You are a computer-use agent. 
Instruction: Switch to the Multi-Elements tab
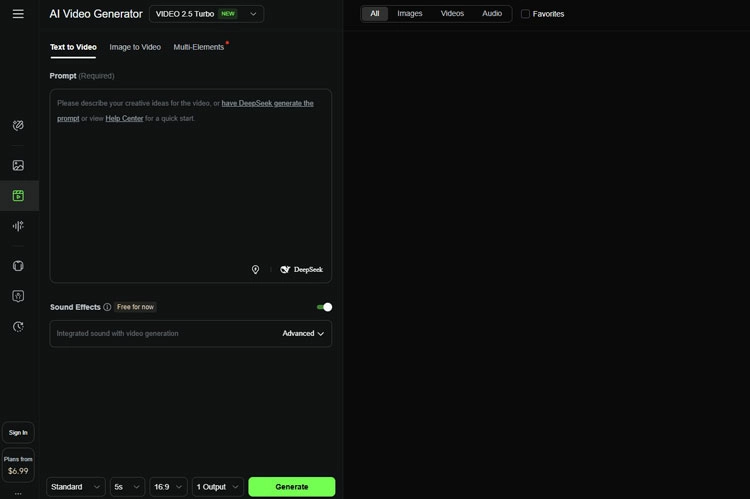198,47
